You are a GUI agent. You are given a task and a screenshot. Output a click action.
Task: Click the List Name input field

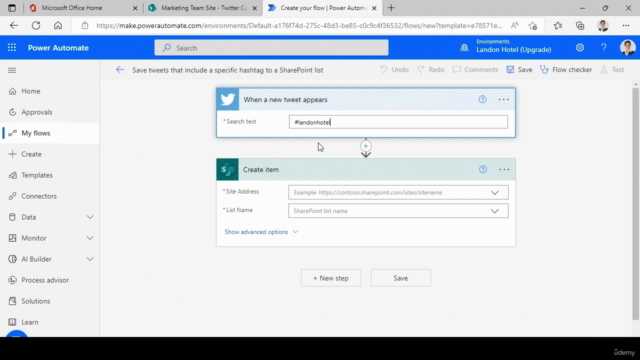click(x=398, y=211)
